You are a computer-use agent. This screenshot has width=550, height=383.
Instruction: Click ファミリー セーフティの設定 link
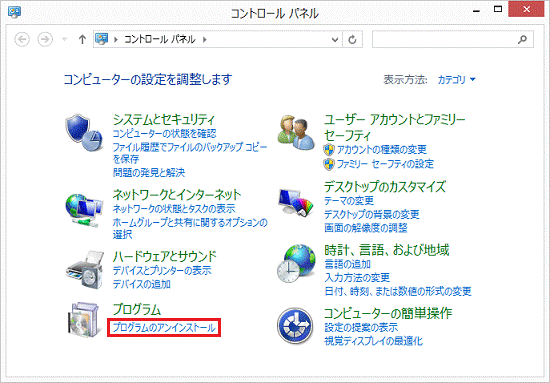click(x=385, y=164)
